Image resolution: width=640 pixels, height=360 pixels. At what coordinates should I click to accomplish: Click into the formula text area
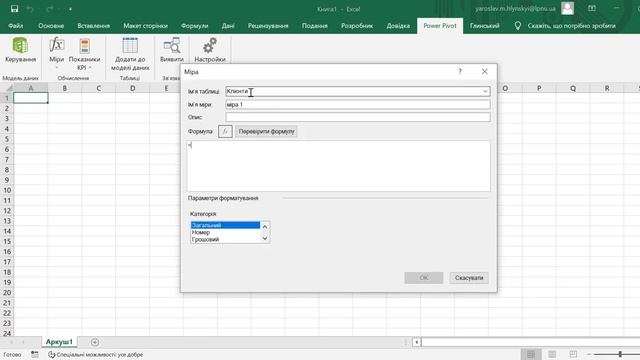coord(338,166)
